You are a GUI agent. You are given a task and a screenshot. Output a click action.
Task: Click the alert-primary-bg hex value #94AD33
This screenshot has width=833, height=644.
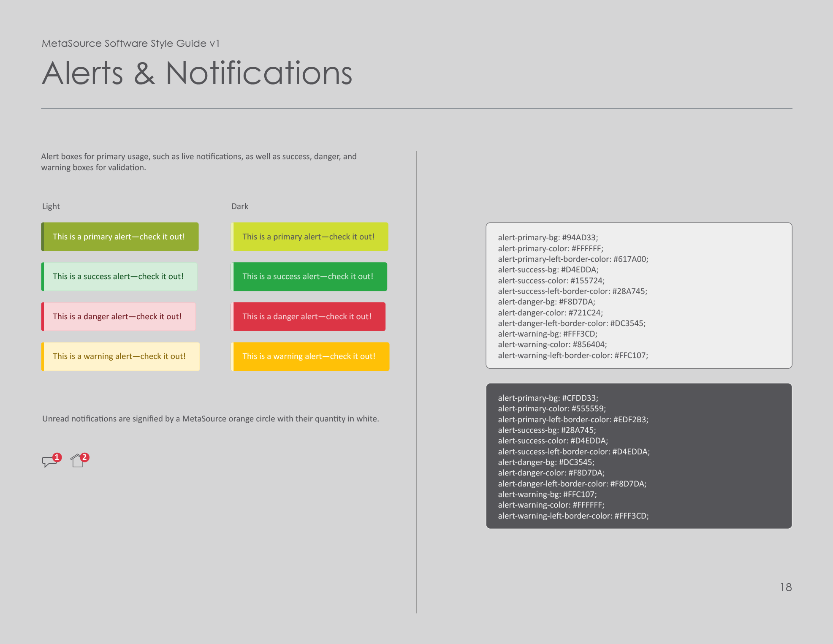[x=581, y=237]
